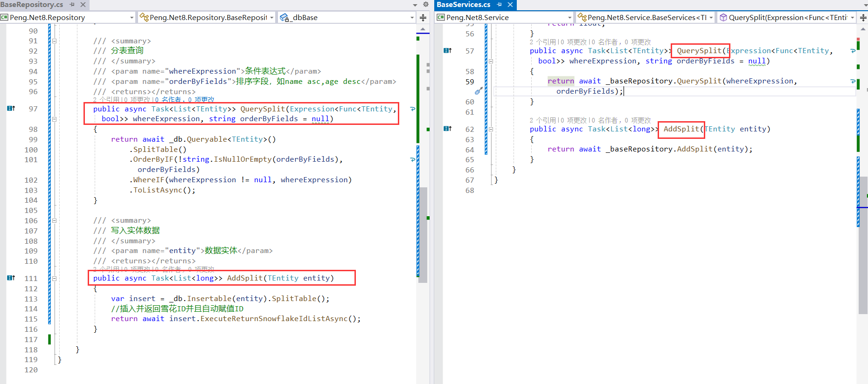Screen dimensions: 868x384
Task: Pin the BaseServices.cs tab
Action: click(499, 5)
